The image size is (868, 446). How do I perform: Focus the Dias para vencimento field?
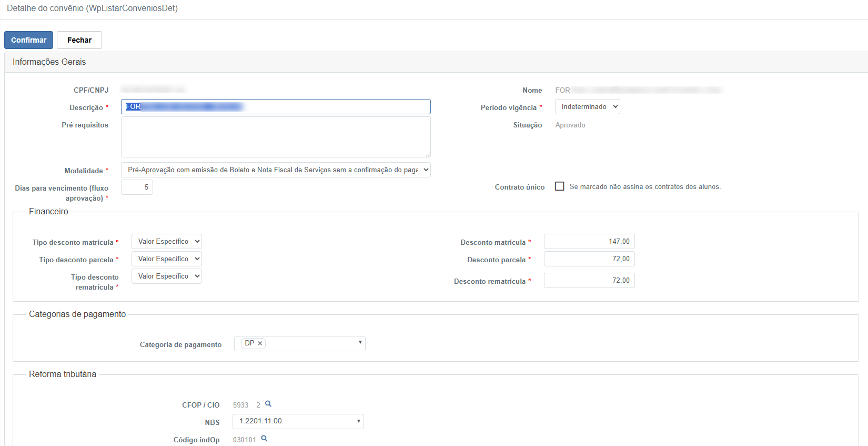tap(137, 187)
